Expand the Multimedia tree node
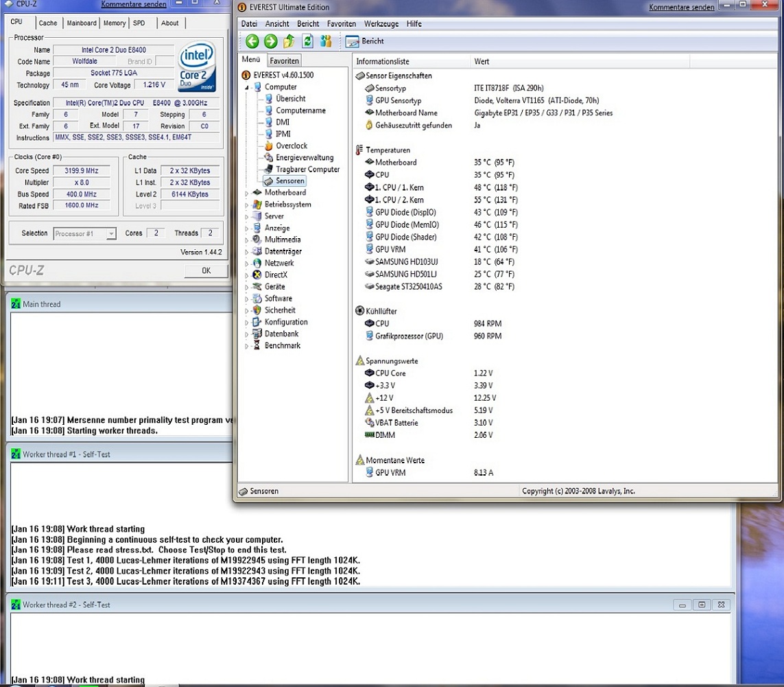The width and height of the screenshot is (784, 687). tap(246, 240)
